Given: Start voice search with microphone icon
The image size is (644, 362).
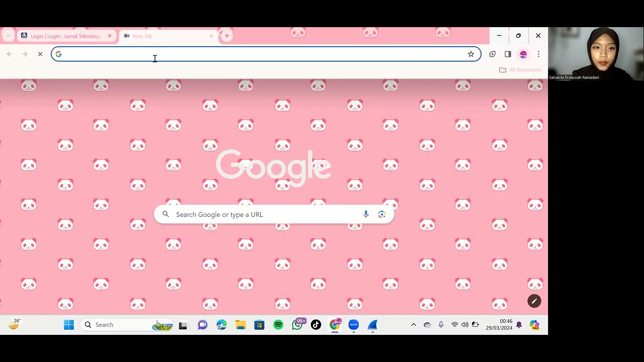Looking at the screenshot, I should point(366,214).
